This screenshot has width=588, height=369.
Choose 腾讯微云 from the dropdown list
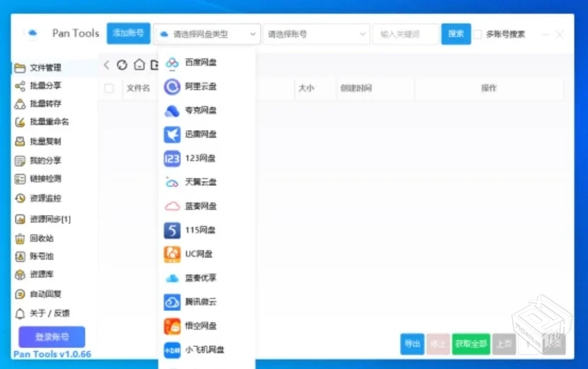[207, 302]
